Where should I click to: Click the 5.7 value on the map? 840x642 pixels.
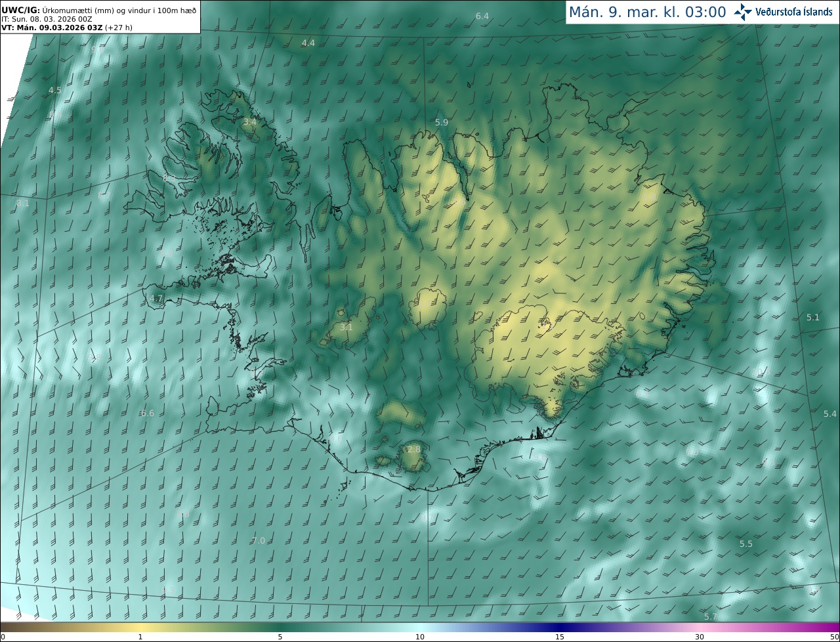[711, 616]
